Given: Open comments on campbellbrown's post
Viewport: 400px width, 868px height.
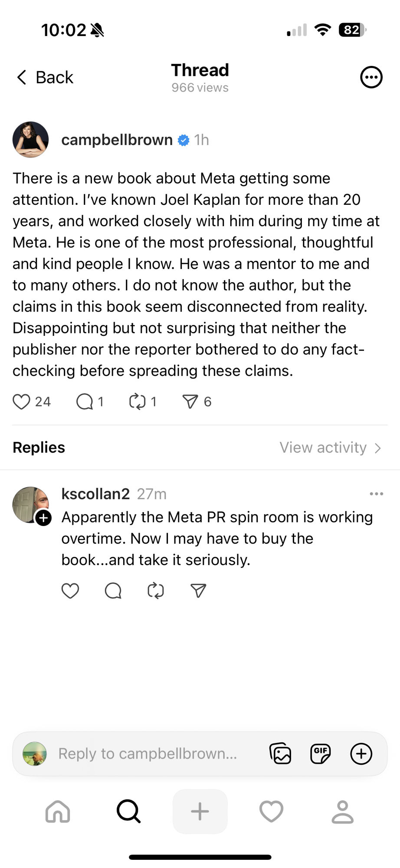Looking at the screenshot, I should tap(84, 401).
